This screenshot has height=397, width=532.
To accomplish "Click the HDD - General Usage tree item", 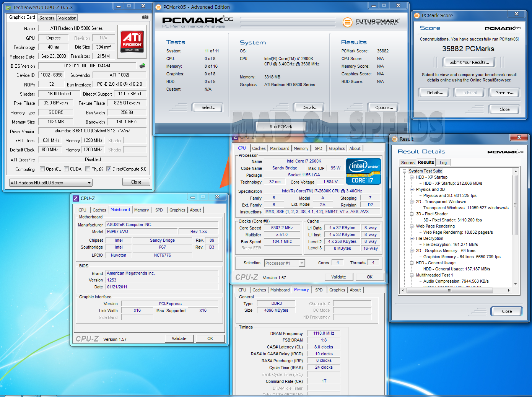I will (436, 263).
